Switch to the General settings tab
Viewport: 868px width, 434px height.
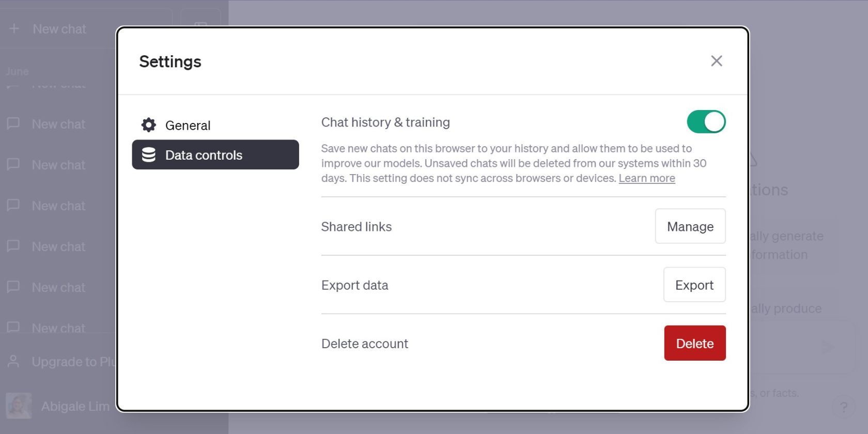tap(188, 125)
